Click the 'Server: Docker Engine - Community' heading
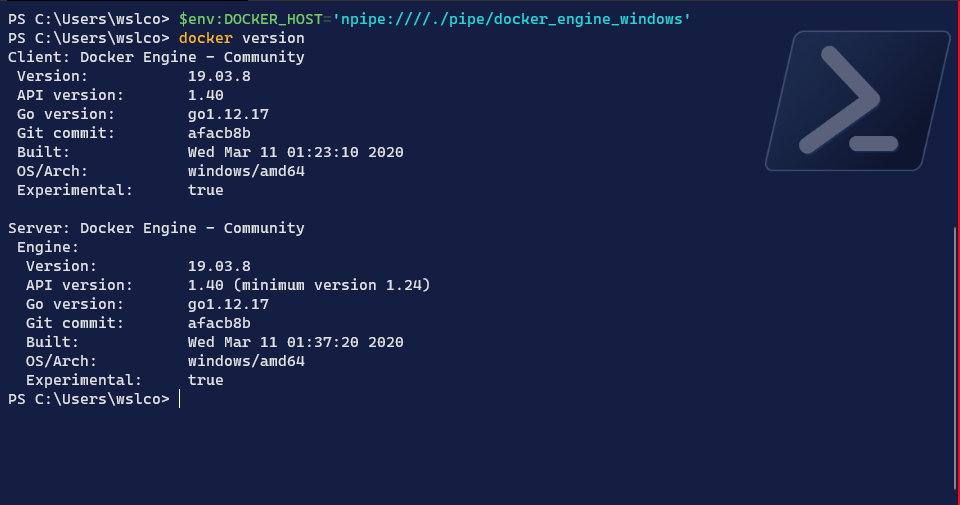The width and height of the screenshot is (960, 505). tap(156, 228)
